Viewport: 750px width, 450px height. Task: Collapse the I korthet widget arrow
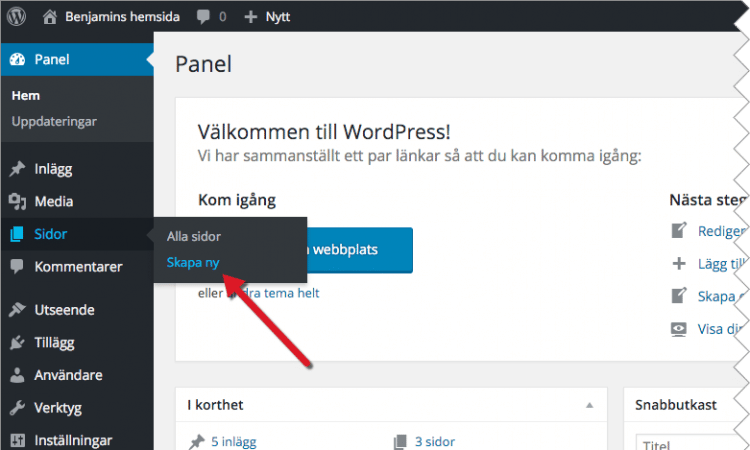click(589, 405)
